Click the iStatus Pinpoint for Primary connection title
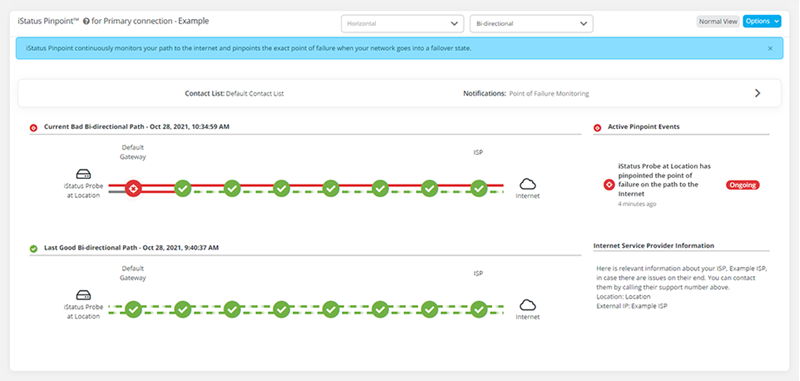Screen dimensions: 800x381 [x=113, y=21]
